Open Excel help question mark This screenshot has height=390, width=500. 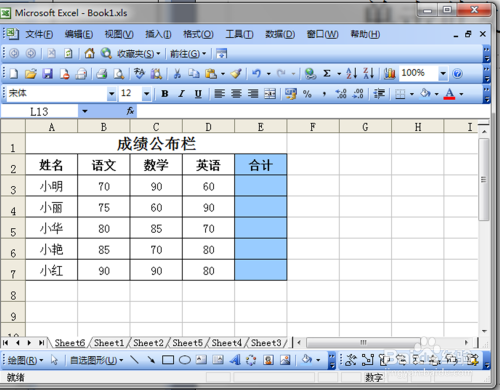[458, 74]
